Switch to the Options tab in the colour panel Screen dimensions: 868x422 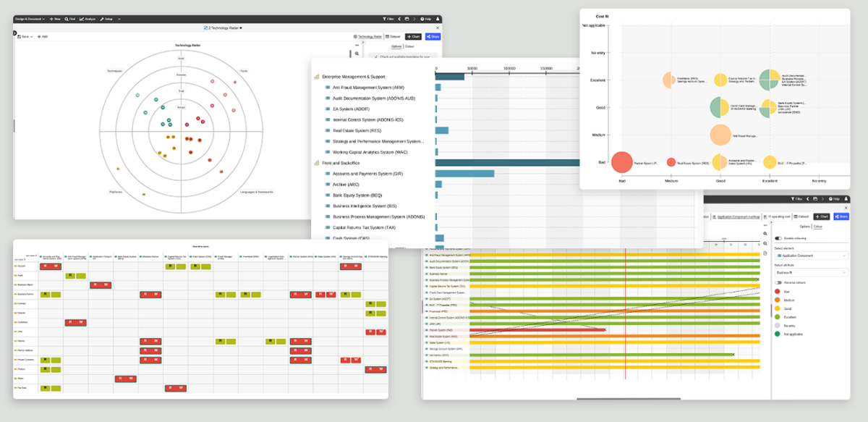coord(804,227)
